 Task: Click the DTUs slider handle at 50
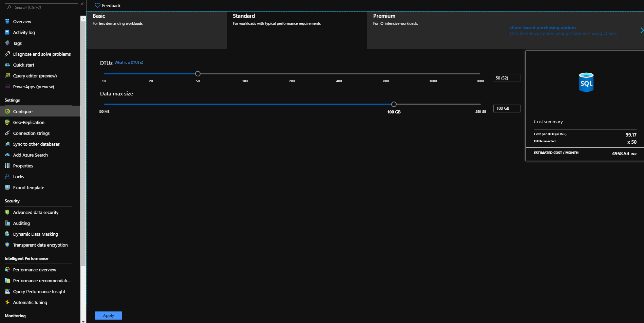(198, 74)
